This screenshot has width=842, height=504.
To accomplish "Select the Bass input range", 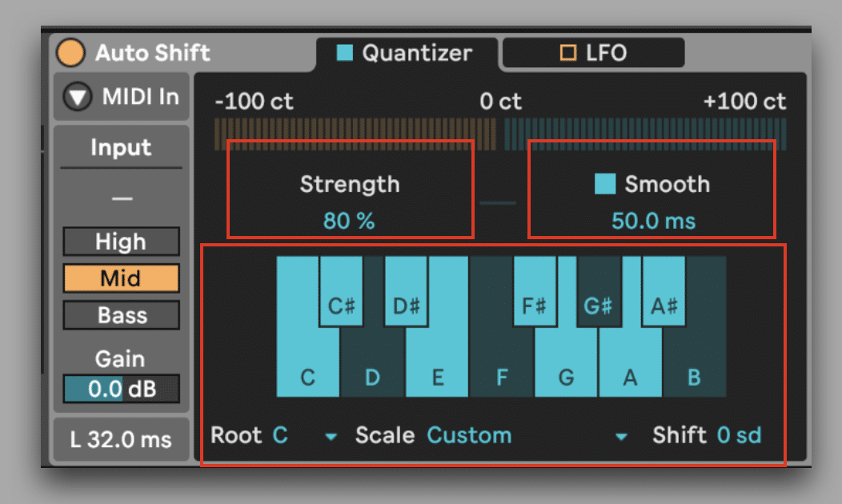I will (x=121, y=315).
